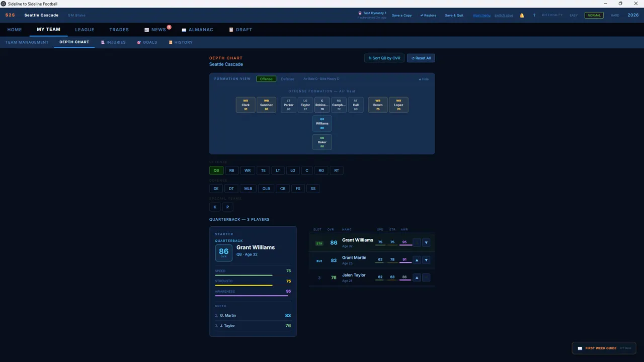Open the Trades tab
Viewport: 644px width, 362px height.
(119, 30)
